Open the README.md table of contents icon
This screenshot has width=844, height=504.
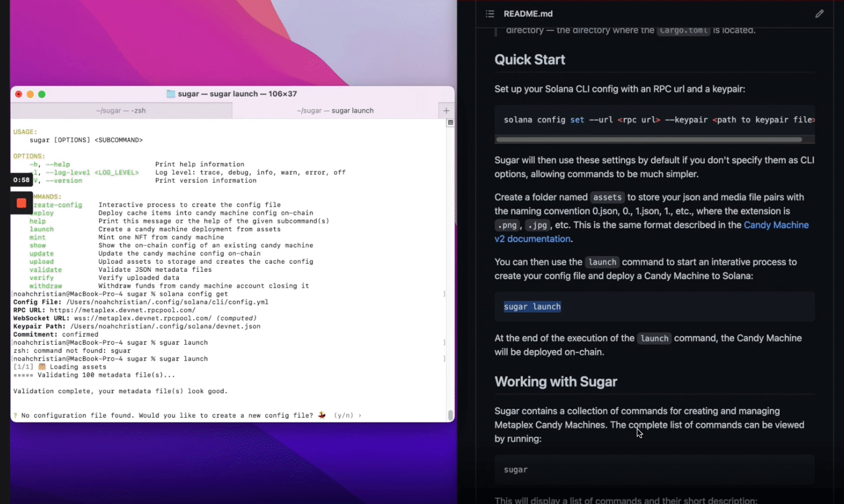point(490,13)
